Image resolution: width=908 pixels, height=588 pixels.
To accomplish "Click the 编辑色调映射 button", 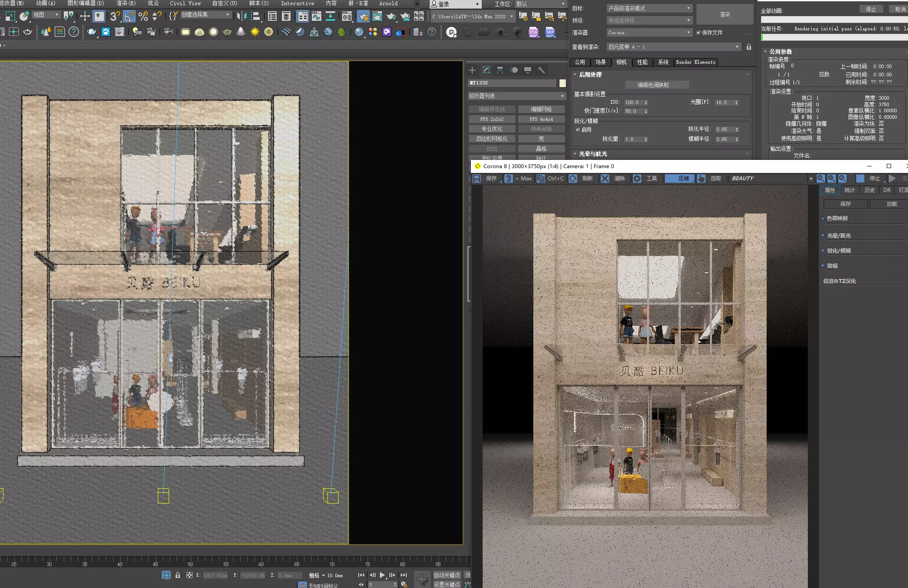I will tap(657, 85).
